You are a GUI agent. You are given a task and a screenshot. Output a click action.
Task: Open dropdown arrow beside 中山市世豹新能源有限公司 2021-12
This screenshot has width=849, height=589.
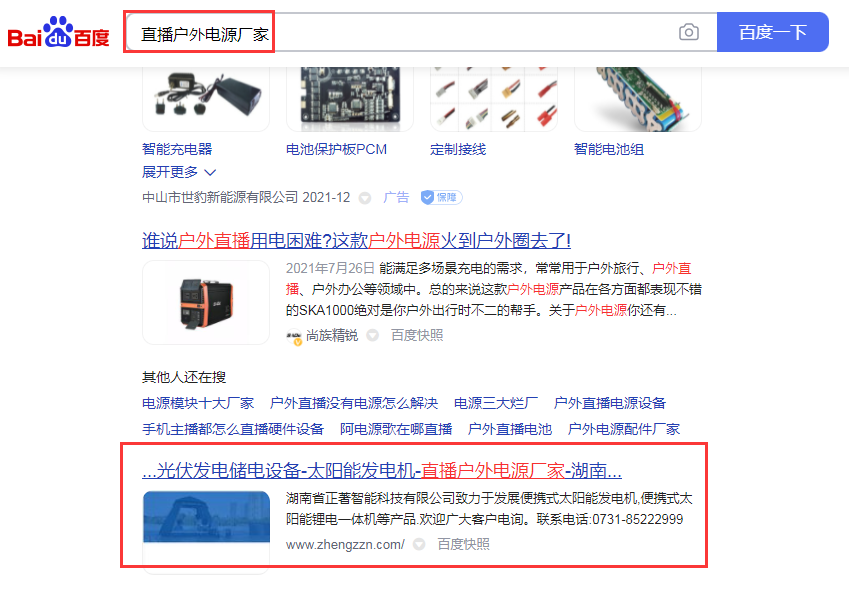[x=365, y=198]
